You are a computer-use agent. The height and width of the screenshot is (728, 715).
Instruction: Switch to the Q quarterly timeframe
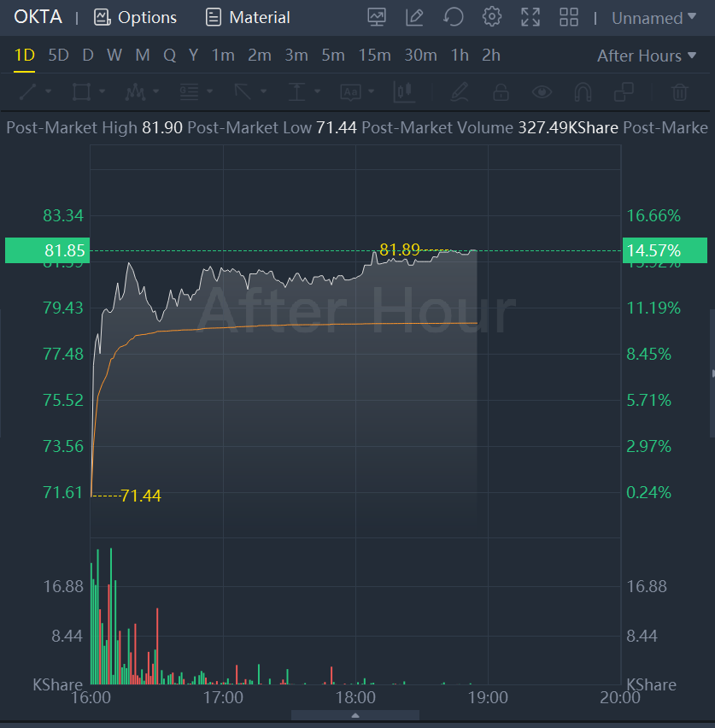(169, 56)
